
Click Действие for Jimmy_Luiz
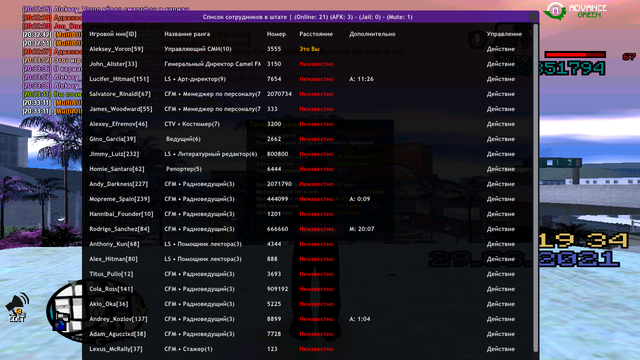(500, 154)
